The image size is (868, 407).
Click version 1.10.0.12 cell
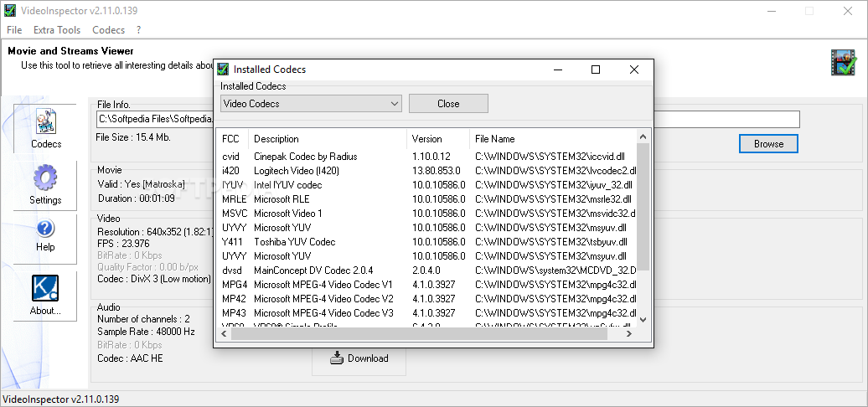click(x=431, y=157)
